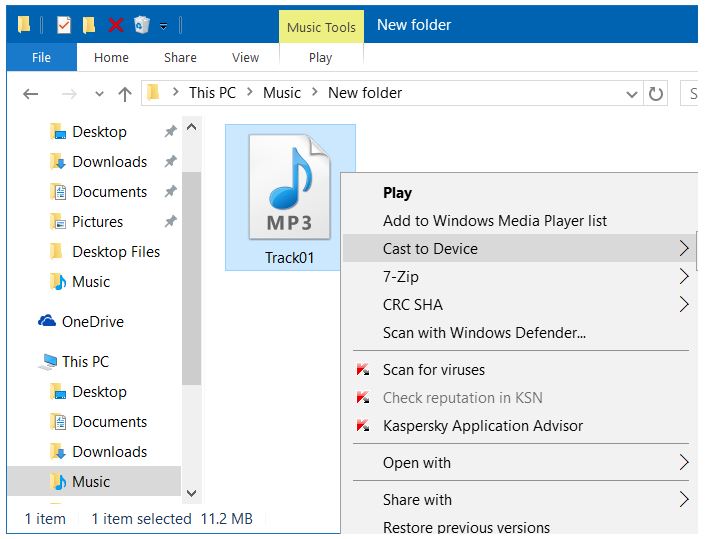
Task: Choose Restore previous versions
Action: (520, 526)
